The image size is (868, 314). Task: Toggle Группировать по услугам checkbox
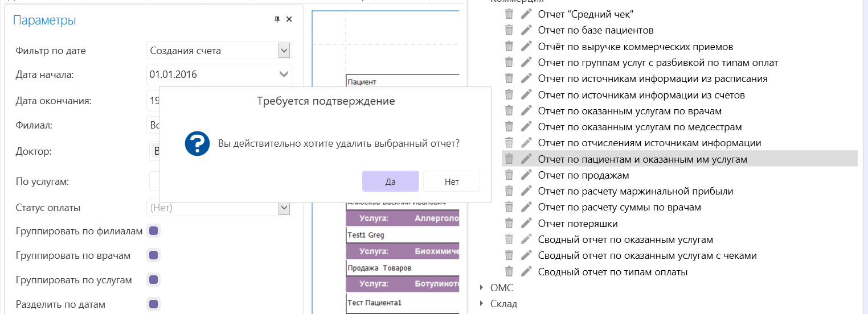(x=153, y=280)
